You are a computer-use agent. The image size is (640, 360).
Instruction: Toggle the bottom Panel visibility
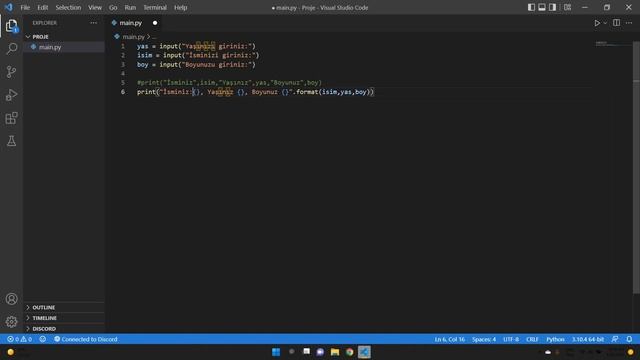point(542,7)
